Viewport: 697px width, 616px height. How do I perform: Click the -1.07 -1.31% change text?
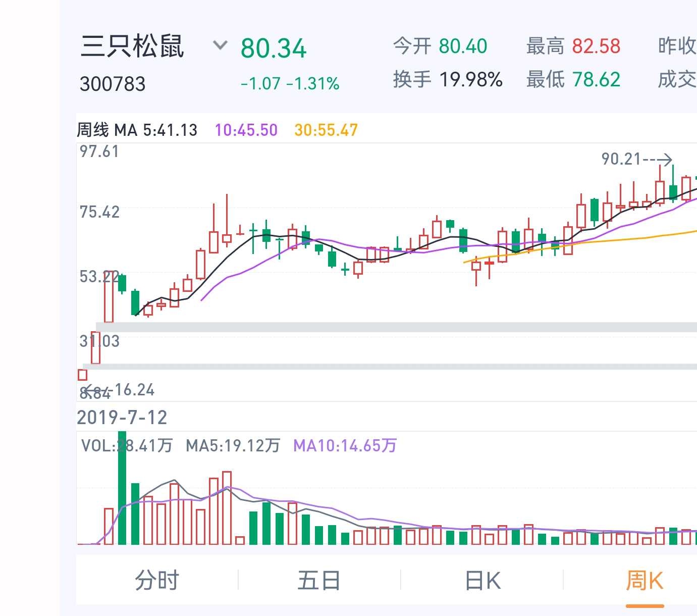(290, 84)
